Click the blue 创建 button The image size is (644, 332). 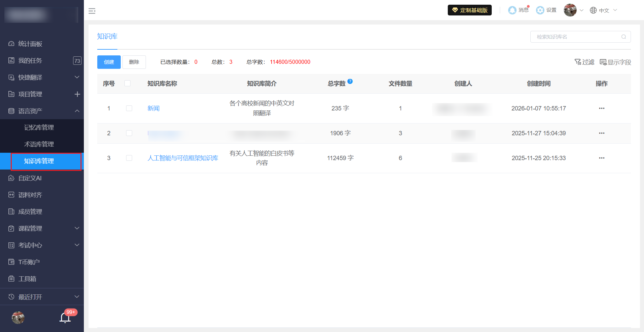click(109, 62)
